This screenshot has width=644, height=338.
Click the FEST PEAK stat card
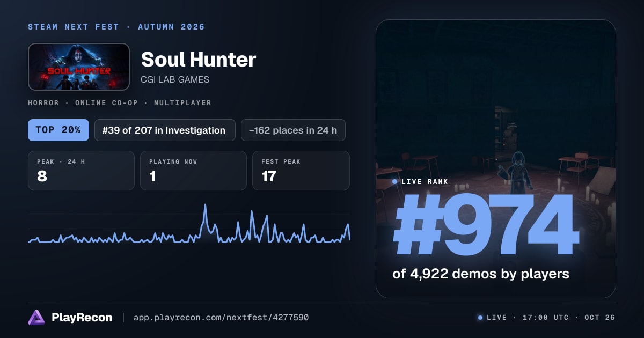click(x=301, y=171)
